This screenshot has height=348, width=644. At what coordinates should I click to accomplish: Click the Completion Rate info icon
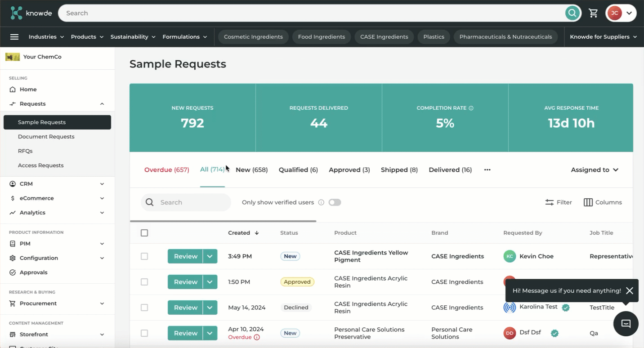471,108
